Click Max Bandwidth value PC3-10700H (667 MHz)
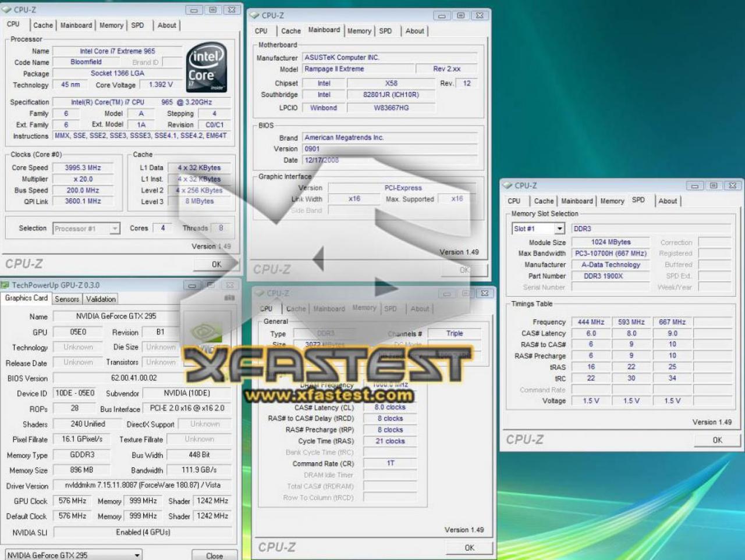This screenshot has width=745, height=560. [611, 254]
